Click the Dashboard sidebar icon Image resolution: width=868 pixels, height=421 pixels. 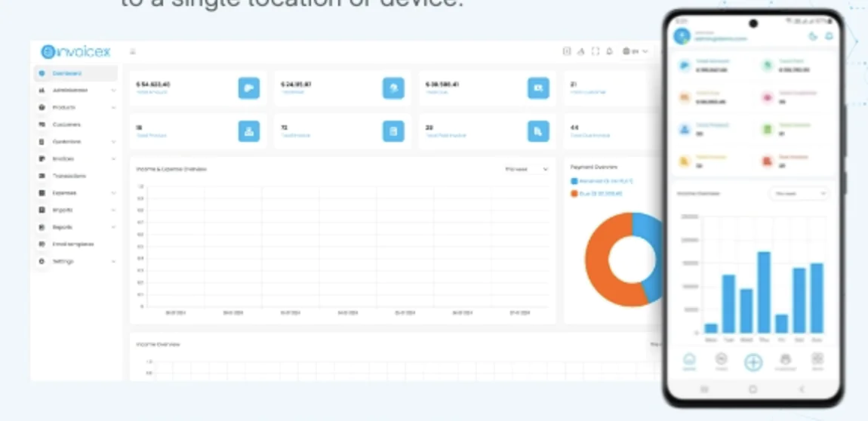pos(42,73)
